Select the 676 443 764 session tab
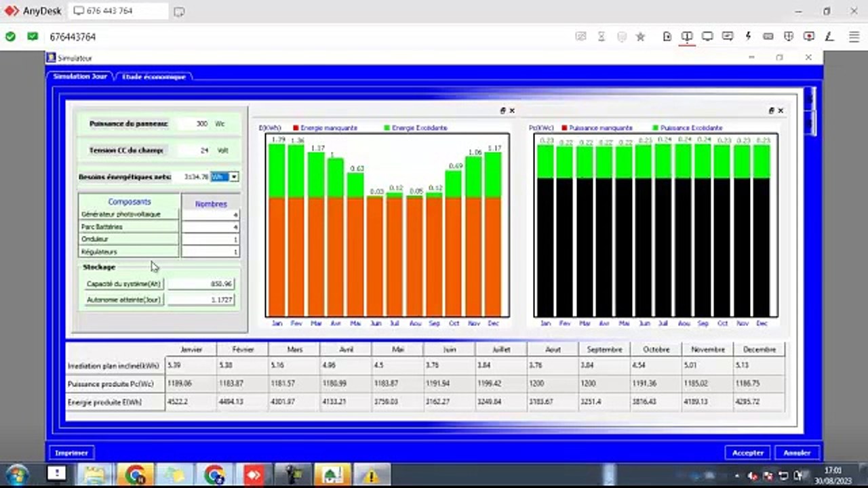 tap(119, 11)
